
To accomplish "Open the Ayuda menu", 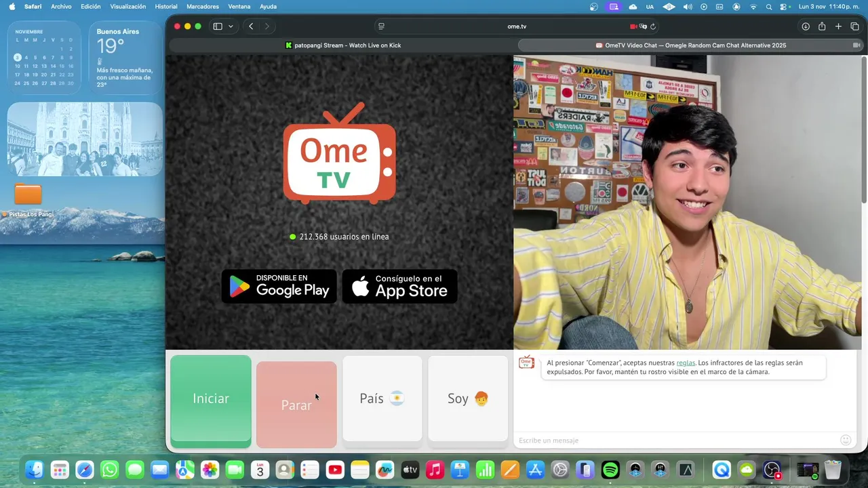I will click(268, 6).
